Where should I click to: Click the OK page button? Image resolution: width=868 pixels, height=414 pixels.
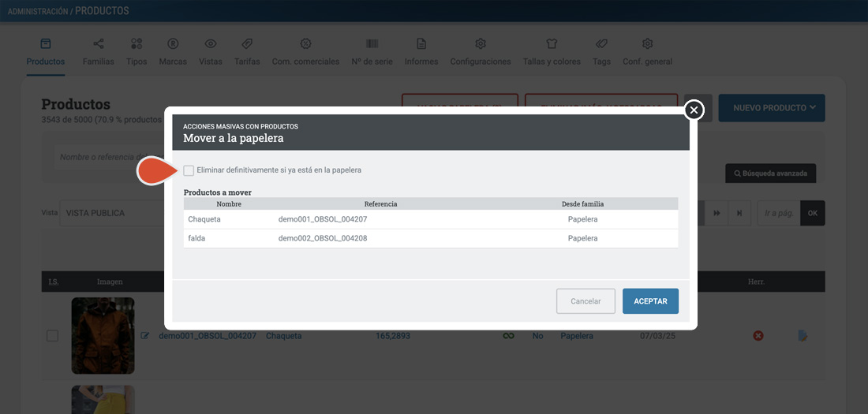point(813,213)
